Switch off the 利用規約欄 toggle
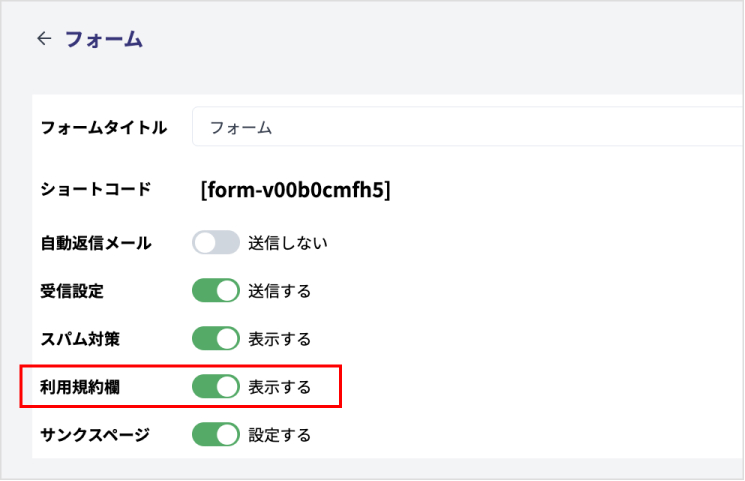745x481 pixels. tap(216, 386)
